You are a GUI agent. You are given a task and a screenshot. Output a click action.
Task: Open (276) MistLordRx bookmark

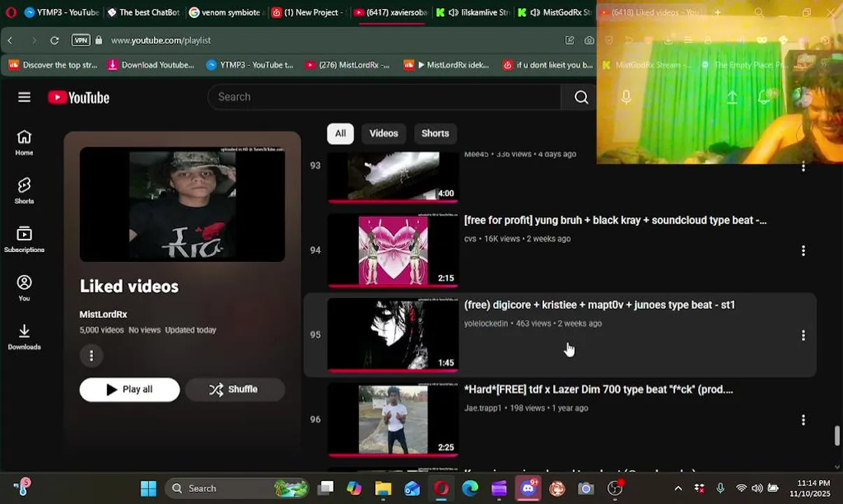347,65
